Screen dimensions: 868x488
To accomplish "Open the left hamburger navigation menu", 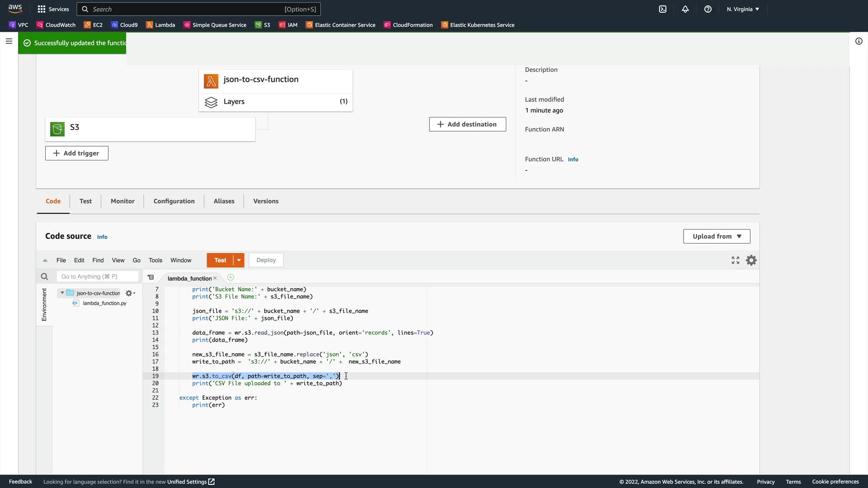I will (9, 41).
